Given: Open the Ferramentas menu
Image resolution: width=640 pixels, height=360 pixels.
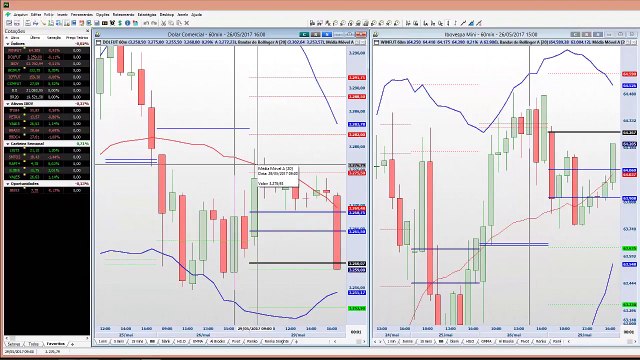Looking at the screenshot, I should (x=82, y=14).
